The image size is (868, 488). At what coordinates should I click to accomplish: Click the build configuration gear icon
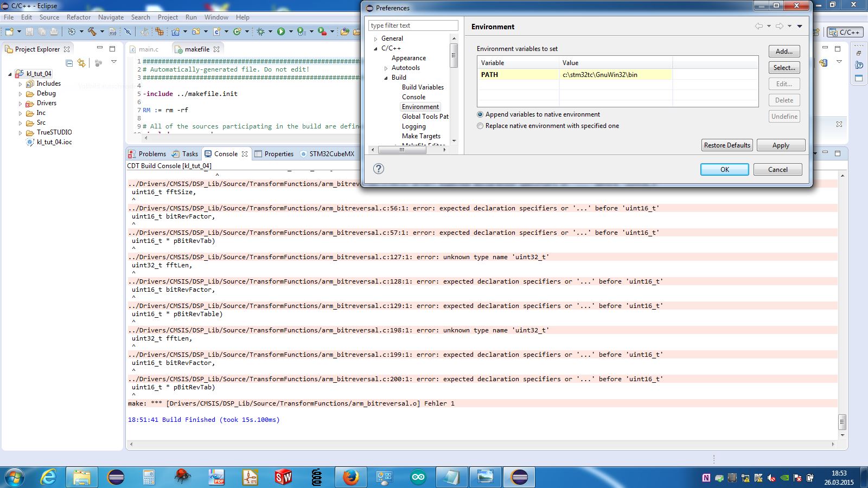[72, 31]
